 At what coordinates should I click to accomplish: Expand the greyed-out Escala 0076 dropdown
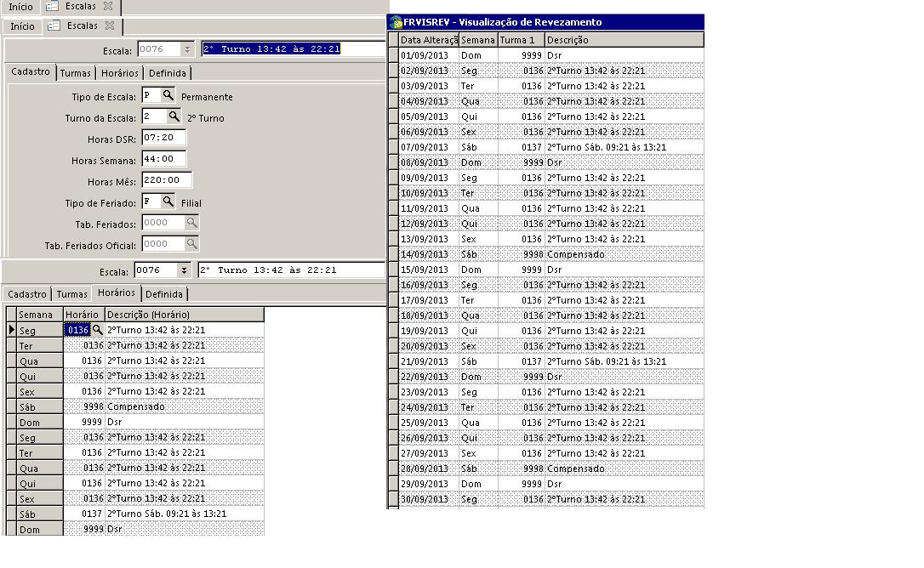[188, 50]
